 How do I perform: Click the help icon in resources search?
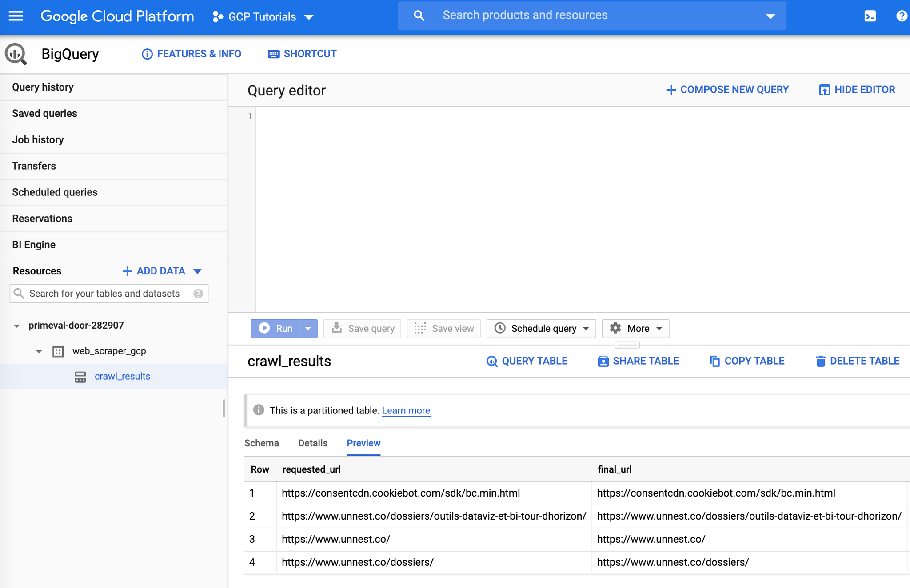click(x=198, y=294)
